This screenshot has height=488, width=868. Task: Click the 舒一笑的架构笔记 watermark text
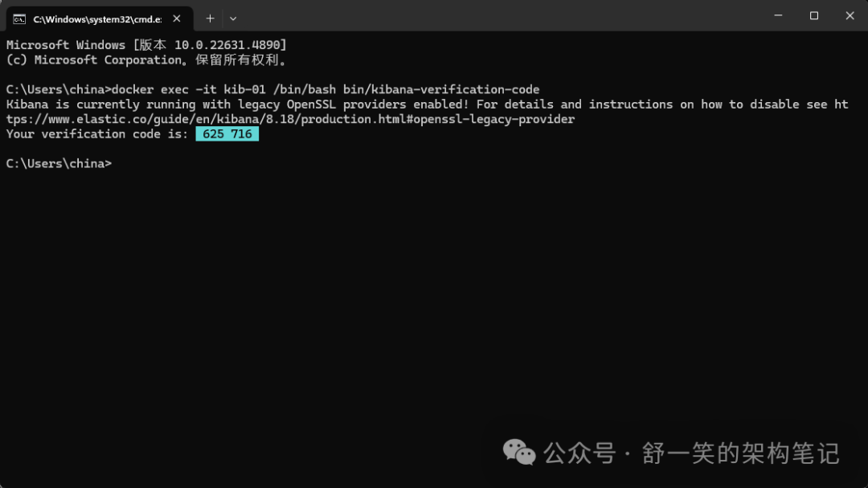(741, 453)
